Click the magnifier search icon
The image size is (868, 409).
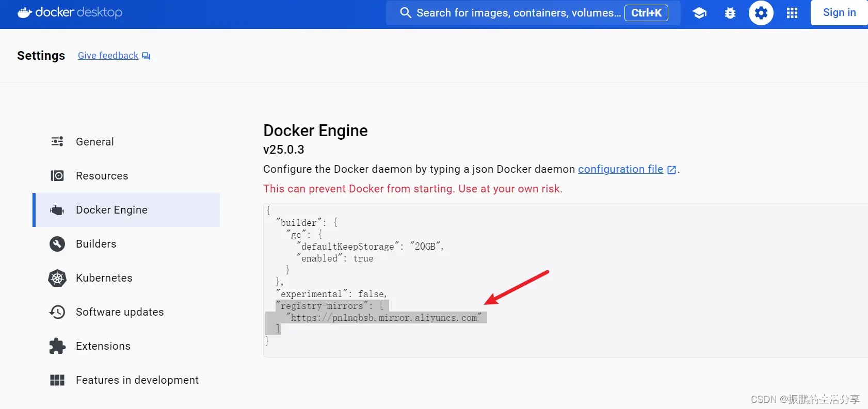[406, 13]
